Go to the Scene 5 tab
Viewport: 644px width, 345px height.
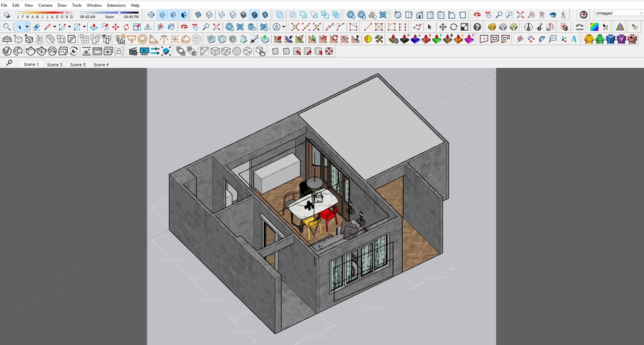[78, 64]
